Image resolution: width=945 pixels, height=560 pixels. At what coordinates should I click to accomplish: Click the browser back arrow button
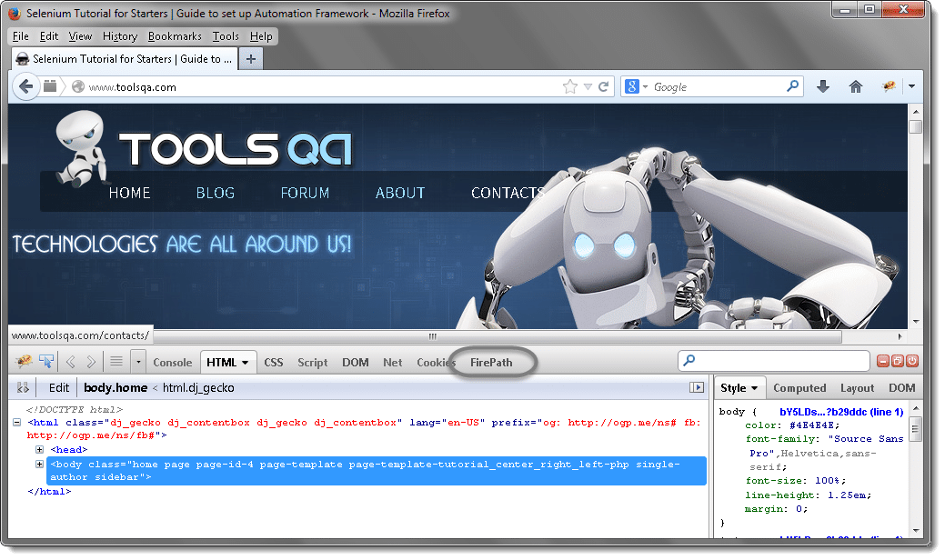[x=26, y=86]
